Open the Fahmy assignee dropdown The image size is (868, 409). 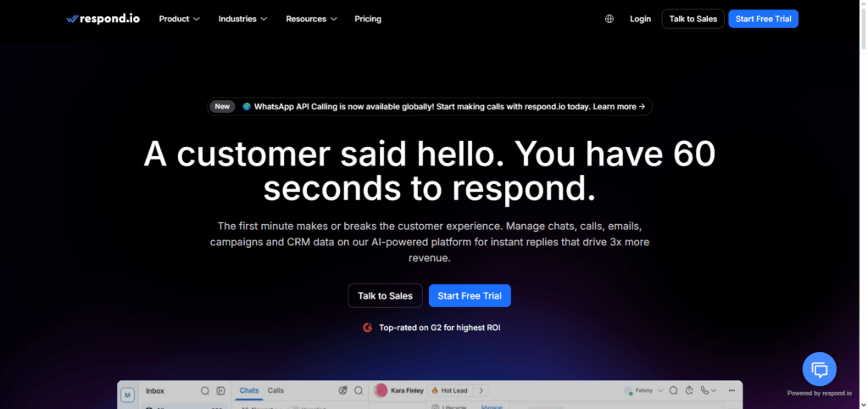[x=643, y=390]
